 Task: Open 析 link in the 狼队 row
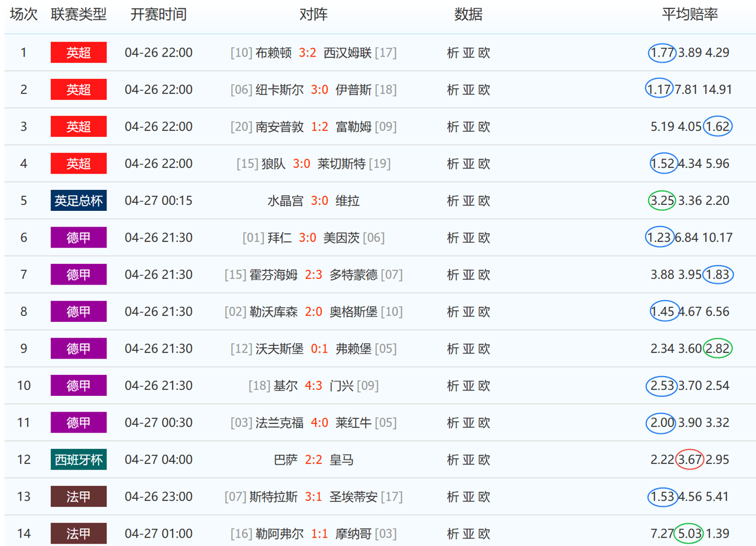point(453,163)
